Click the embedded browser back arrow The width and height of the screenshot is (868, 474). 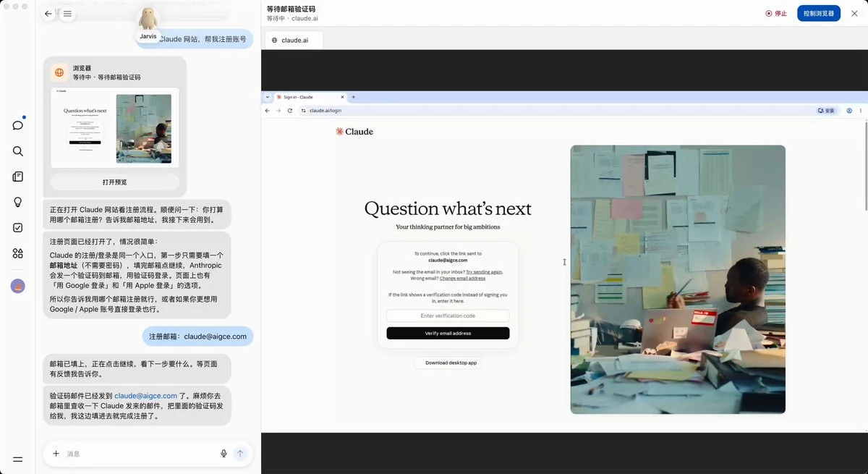point(267,111)
